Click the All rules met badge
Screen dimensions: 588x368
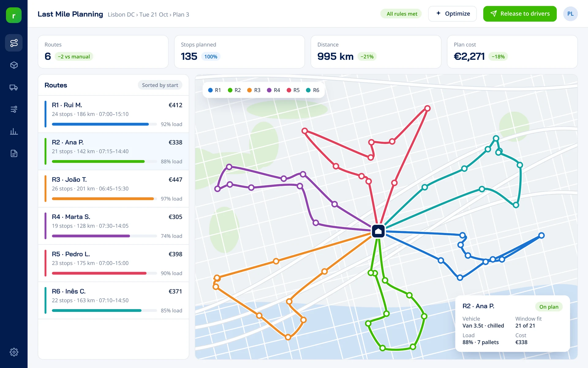(401, 14)
